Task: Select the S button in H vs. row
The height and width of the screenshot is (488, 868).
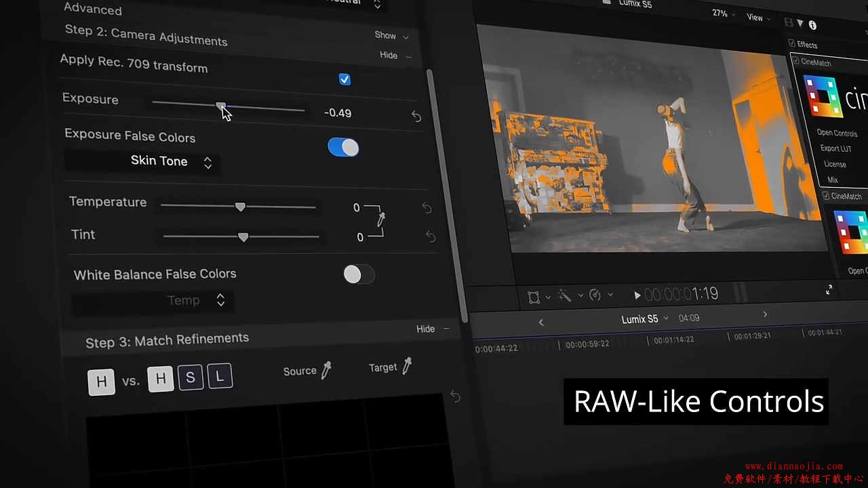Action: coord(190,378)
